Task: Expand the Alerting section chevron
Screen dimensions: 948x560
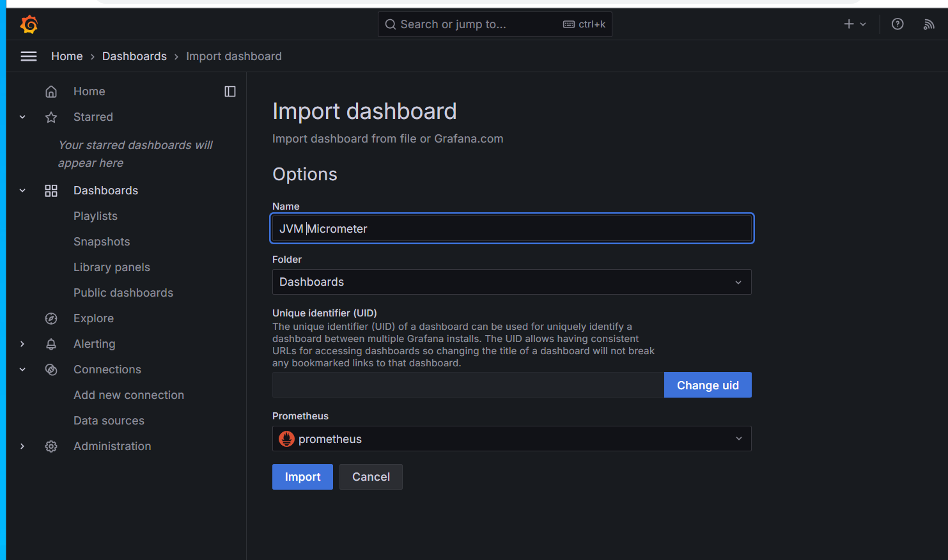Action: 22,344
